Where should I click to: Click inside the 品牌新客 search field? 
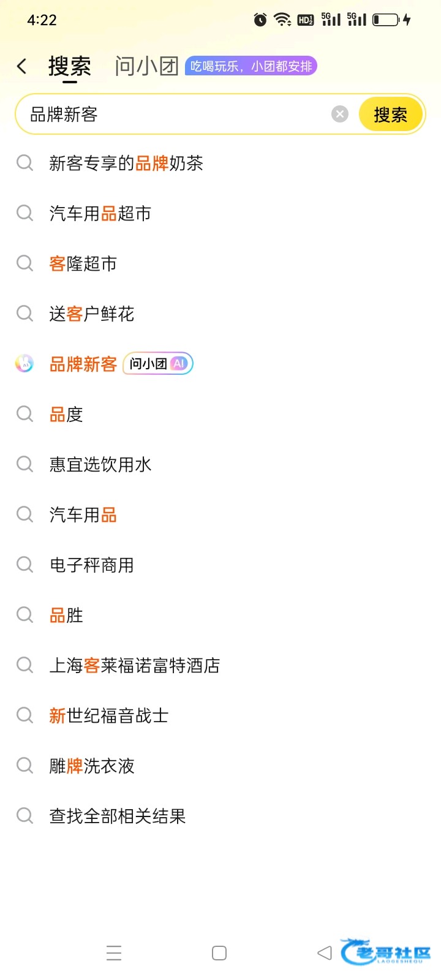click(x=178, y=115)
